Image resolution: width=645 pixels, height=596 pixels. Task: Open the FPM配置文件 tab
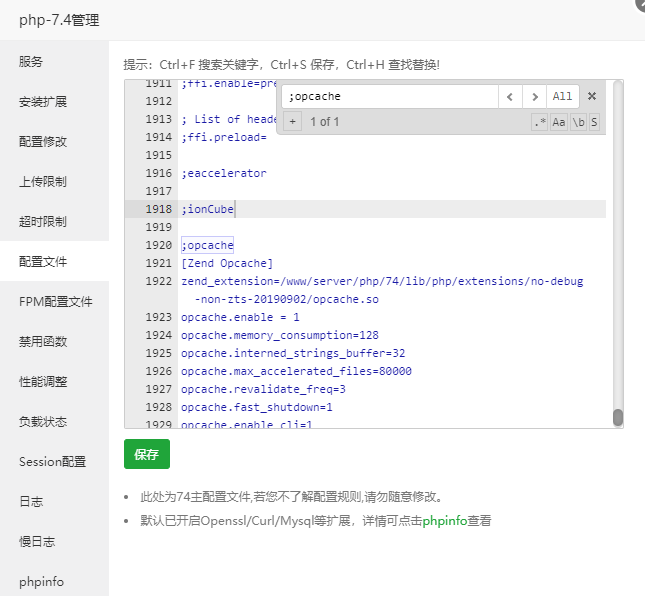(55, 301)
